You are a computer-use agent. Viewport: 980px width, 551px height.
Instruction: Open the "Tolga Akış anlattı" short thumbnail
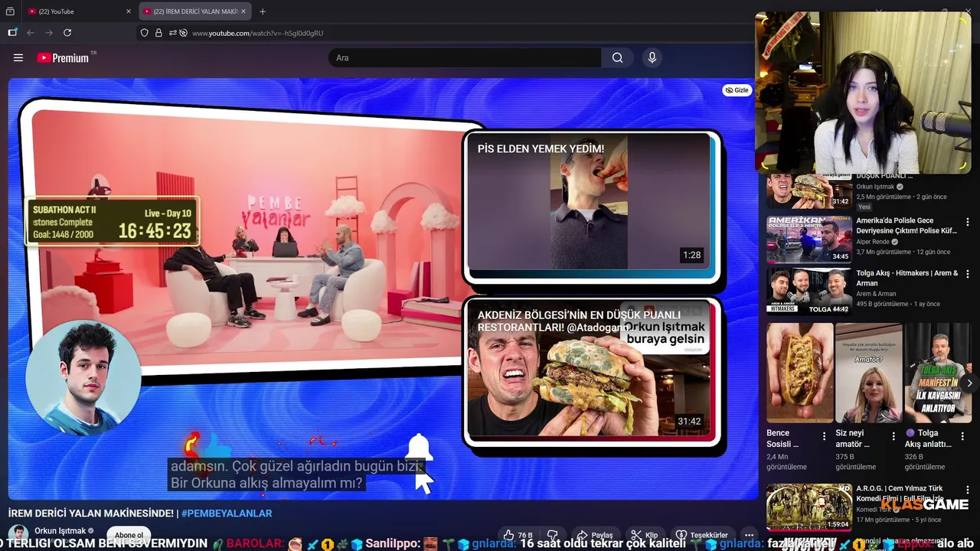coord(938,373)
